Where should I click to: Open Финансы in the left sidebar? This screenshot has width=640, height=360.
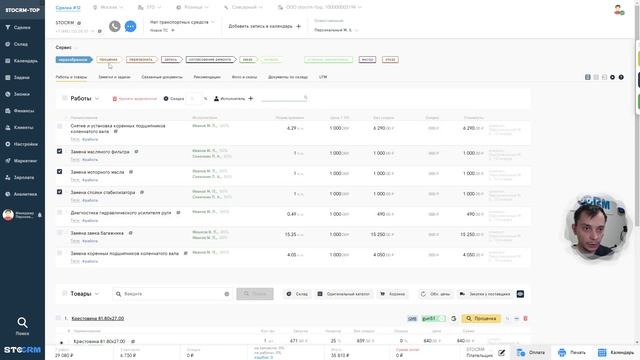pyautogui.click(x=20, y=111)
